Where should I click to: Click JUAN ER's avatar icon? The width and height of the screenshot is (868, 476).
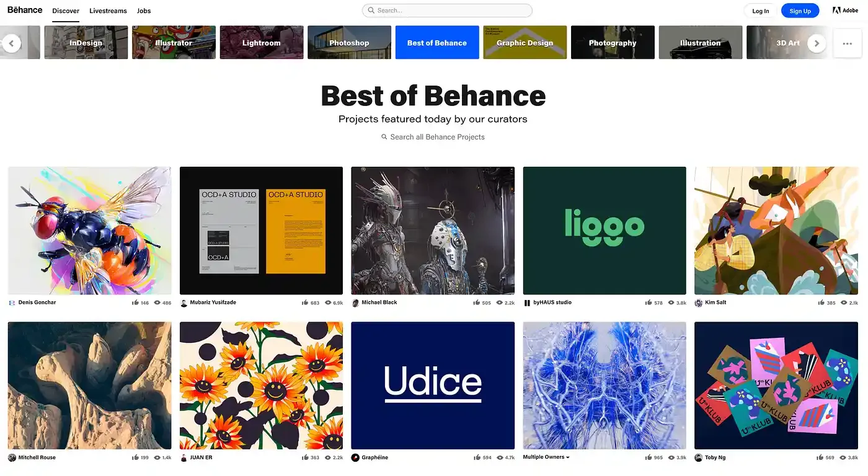pos(184,458)
